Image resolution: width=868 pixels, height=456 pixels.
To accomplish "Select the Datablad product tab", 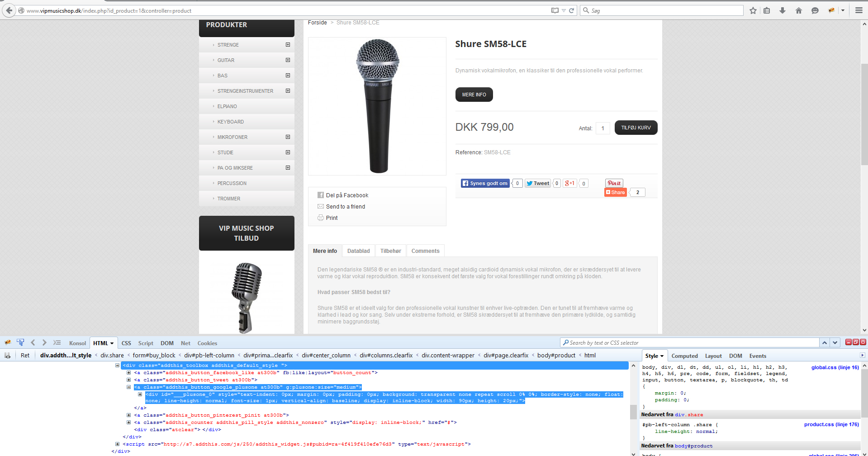I will (x=358, y=251).
